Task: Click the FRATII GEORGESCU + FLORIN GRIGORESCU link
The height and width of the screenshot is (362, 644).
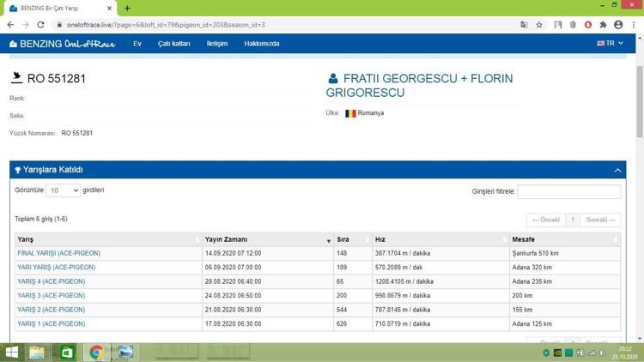Action: tap(419, 86)
